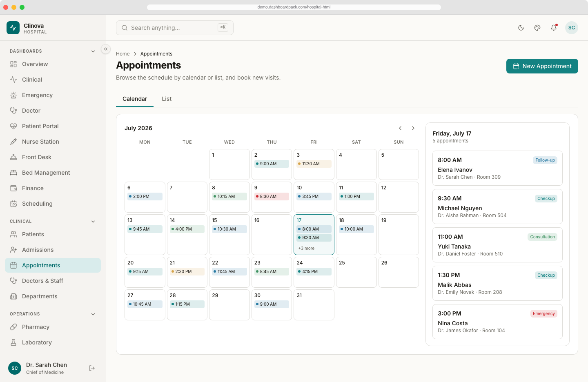Click the 2:00 PM event on July 6
588x382 pixels.
click(145, 196)
